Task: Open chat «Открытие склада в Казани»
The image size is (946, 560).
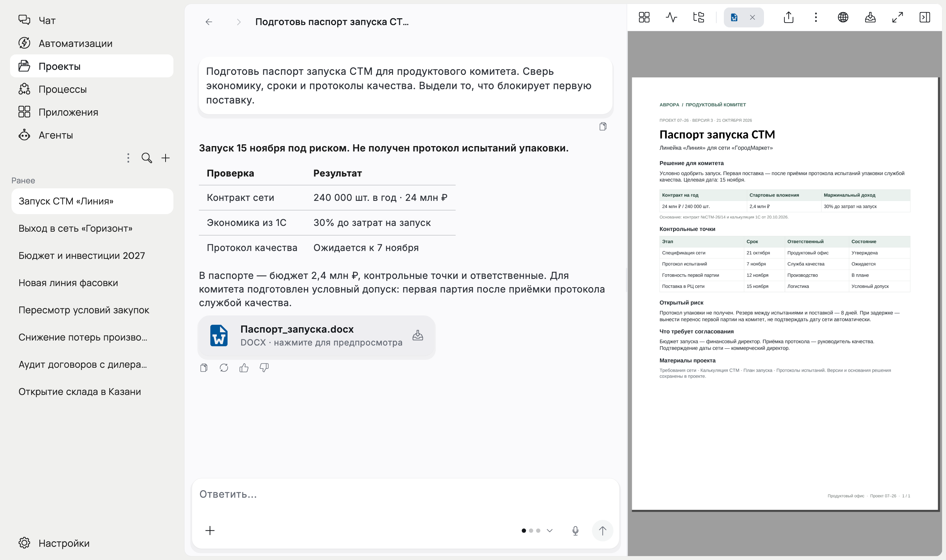Action: coord(92,392)
